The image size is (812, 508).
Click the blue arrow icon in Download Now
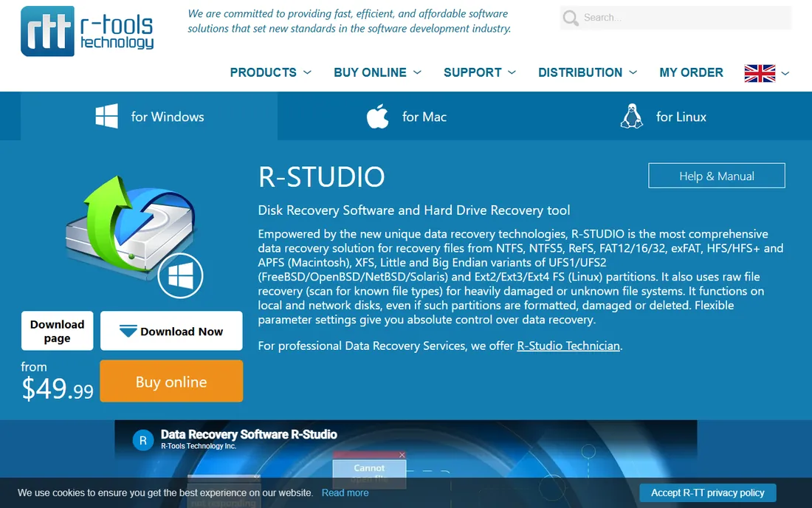[128, 331]
